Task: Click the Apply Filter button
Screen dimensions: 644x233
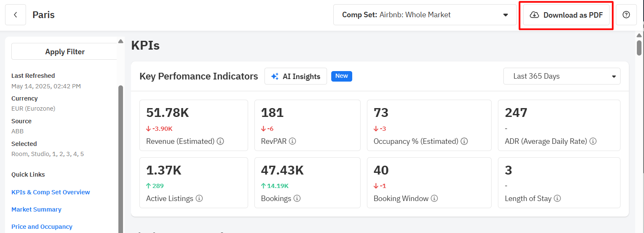Action: [65, 52]
